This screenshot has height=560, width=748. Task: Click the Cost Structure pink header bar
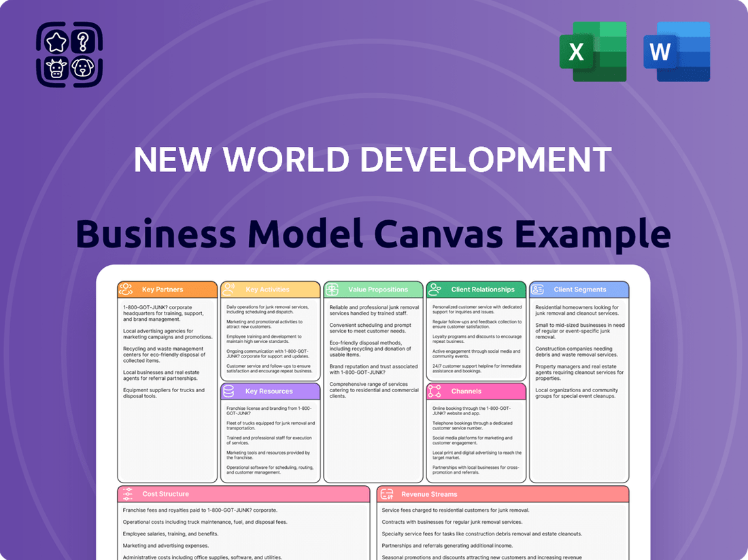[243, 494]
